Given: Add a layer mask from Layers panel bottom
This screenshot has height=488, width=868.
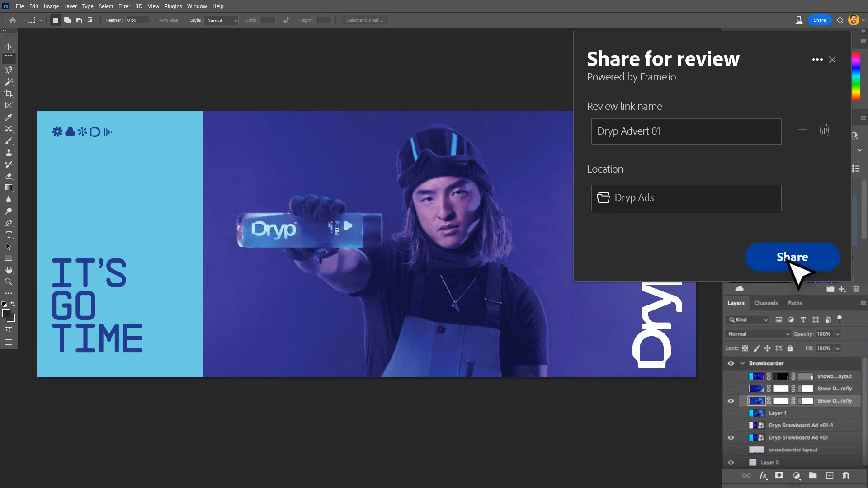Looking at the screenshot, I should click(779, 475).
